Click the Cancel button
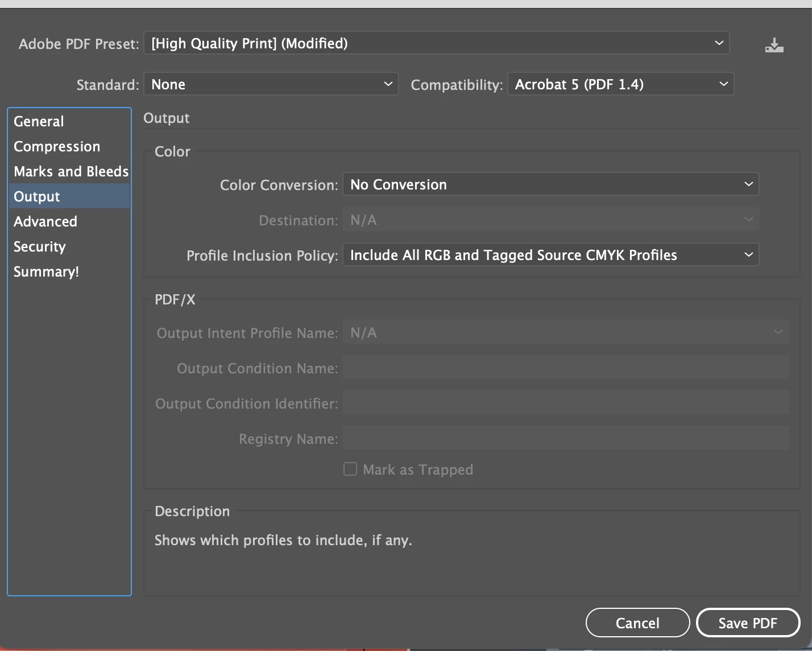 coord(637,623)
